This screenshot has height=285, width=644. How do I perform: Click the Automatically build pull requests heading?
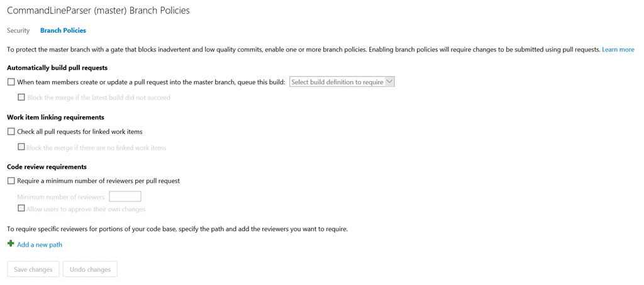(x=57, y=68)
